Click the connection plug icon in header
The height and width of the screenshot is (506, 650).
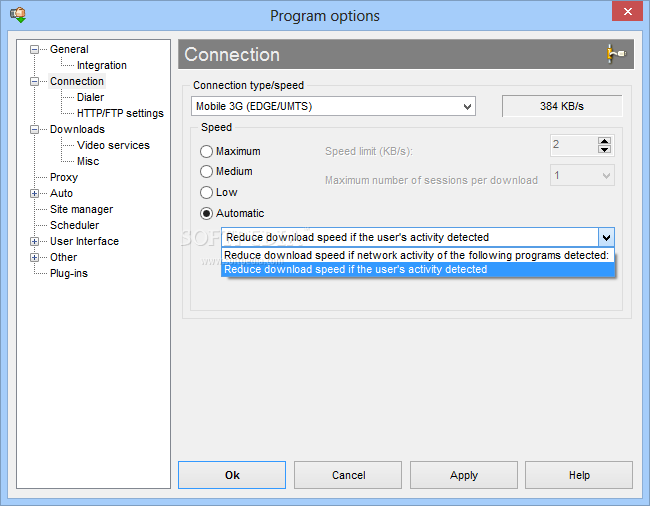click(x=616, y=54)
